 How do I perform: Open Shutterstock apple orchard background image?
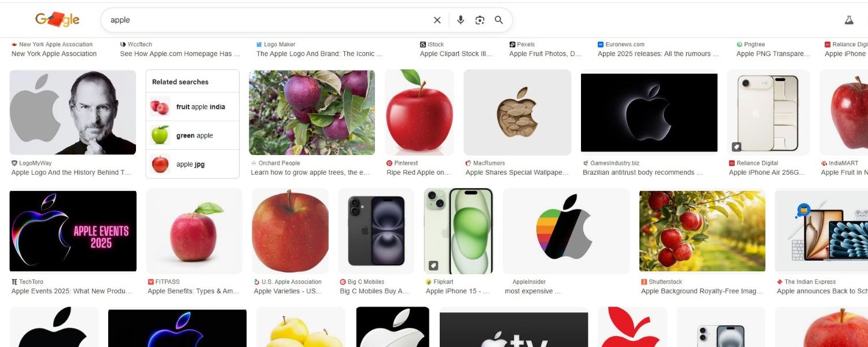click(x=702, y=231)
